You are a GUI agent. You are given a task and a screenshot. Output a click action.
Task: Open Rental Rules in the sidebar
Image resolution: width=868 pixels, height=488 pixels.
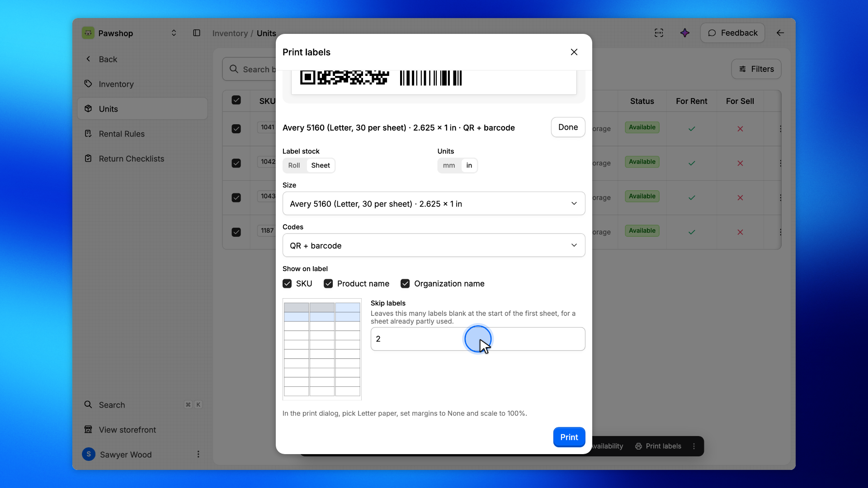pos(142,134)
